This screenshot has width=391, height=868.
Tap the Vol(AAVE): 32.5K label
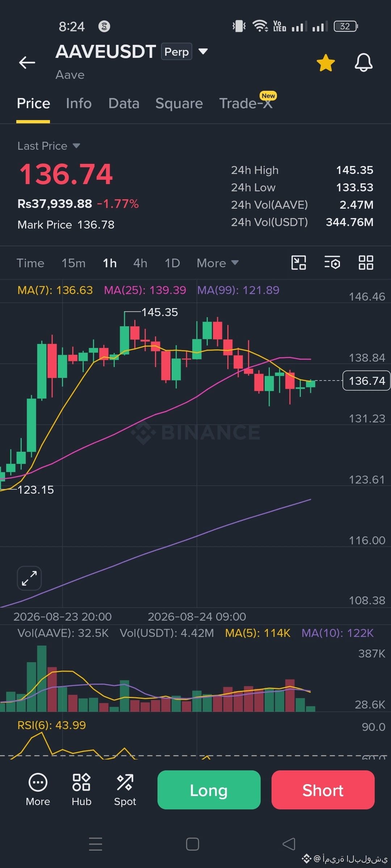pyautogui.click(x=63, y=633)
